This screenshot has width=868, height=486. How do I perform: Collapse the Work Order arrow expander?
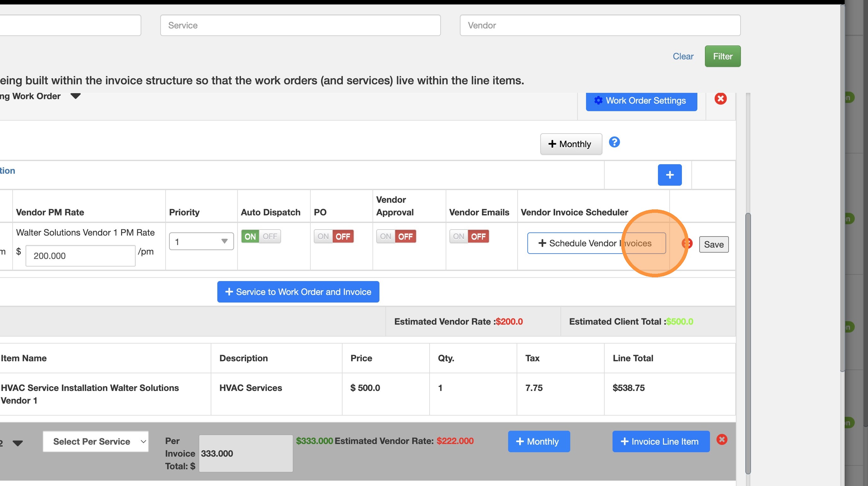click(x=75, y=96)
